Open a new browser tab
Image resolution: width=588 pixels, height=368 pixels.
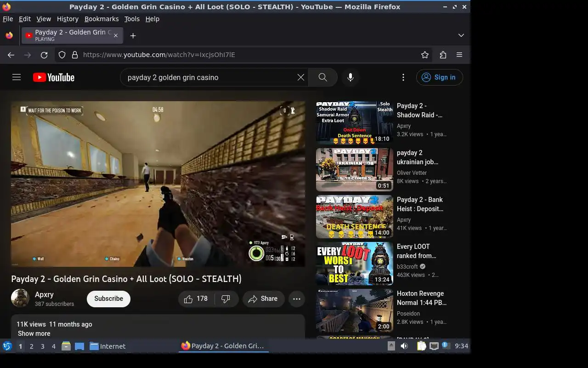point(133,35)
